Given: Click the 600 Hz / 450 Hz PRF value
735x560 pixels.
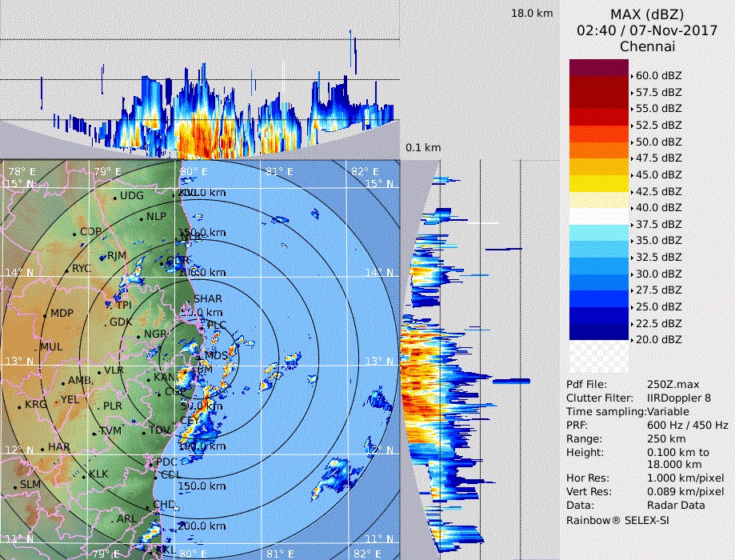Looking at the screenshot, I should click(x=687, y=426).
